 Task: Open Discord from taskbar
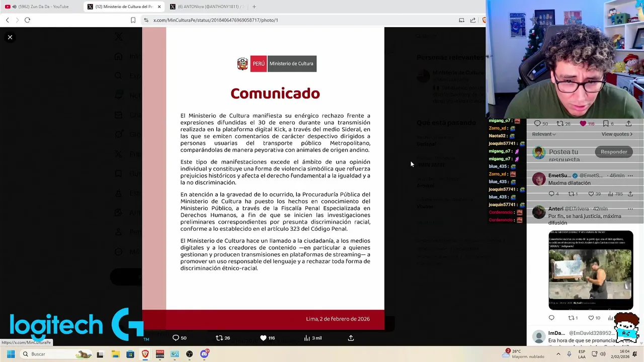(x=204, y=354)
